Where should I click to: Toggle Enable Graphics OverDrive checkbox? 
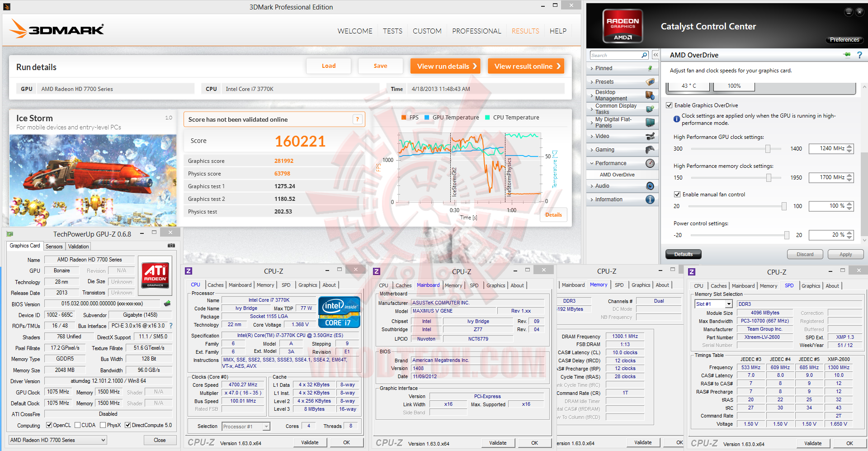pos(669,105)
